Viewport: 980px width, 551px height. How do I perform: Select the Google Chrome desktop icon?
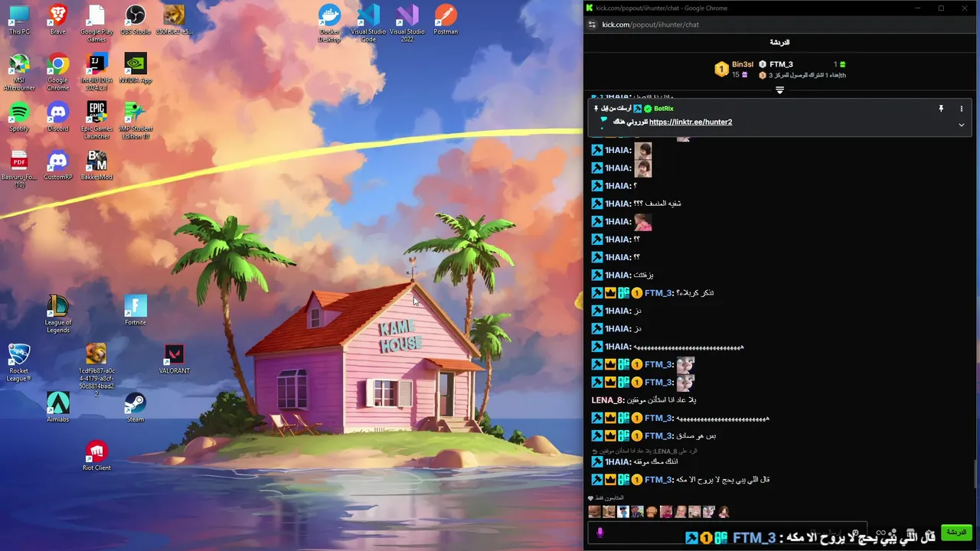point(57,72)
